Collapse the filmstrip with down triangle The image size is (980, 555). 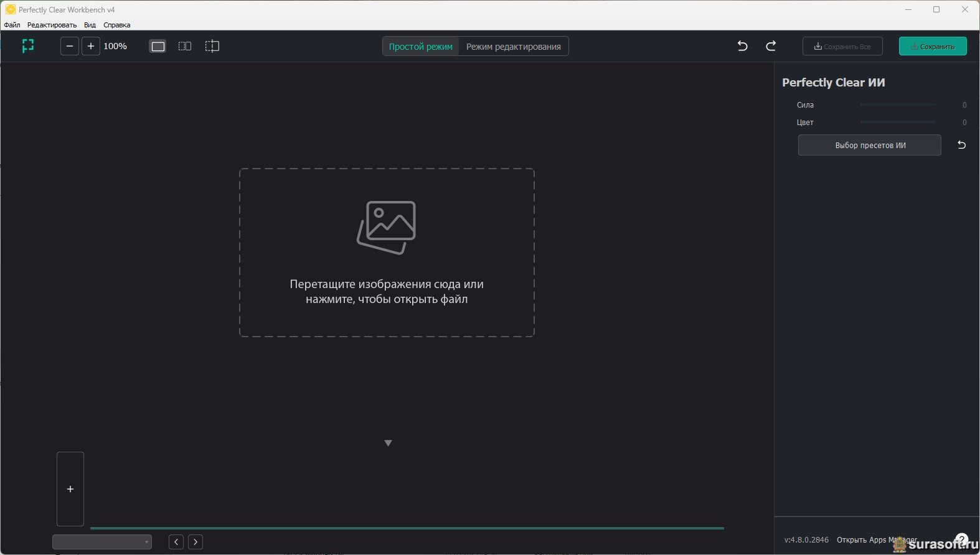(x=388, y=443)
